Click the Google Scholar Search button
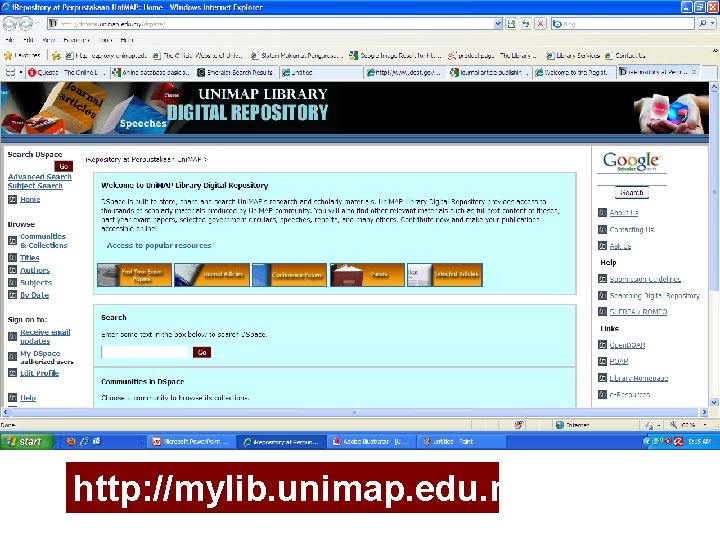The height and width of the screenshot is (540, 720). 632,192
